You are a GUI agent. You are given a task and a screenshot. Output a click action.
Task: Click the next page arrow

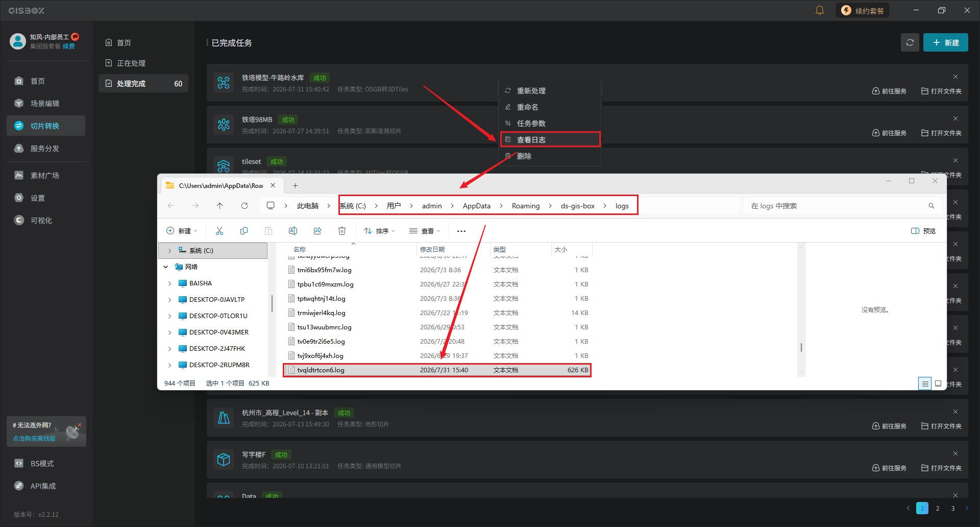coord(966,508)
